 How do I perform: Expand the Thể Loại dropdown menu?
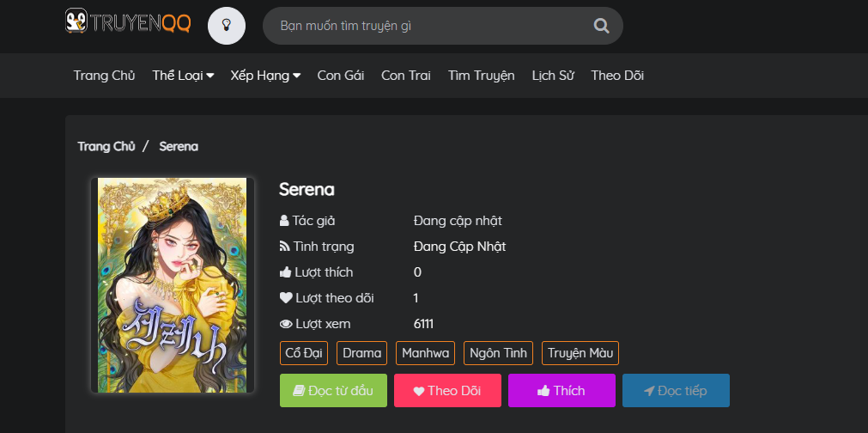coord(183,76)
